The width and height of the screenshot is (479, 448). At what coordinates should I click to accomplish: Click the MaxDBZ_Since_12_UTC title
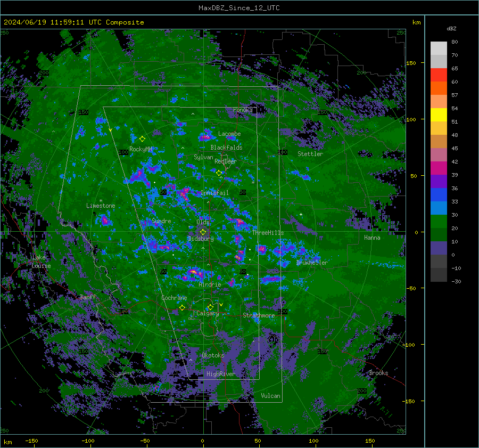pyautogui.click(x=239, y=8)
